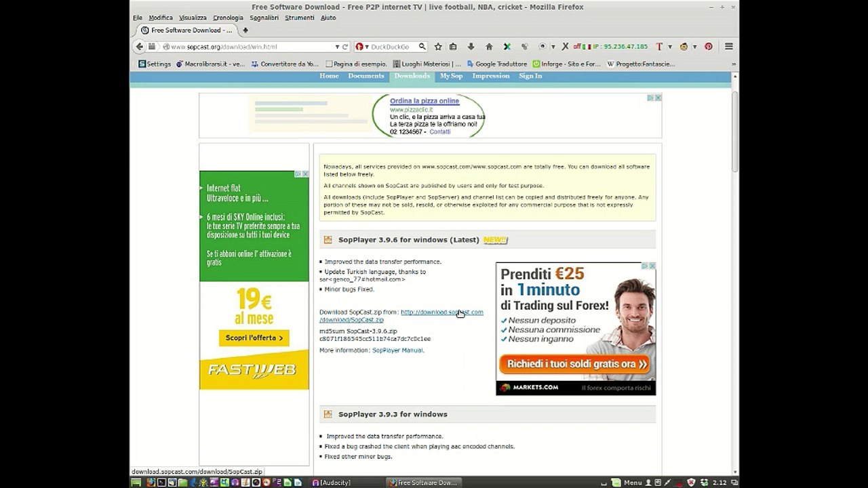Close the Fastweb ad with its X icon
This screenshot has width=868, height=488.
pos(305,174)
